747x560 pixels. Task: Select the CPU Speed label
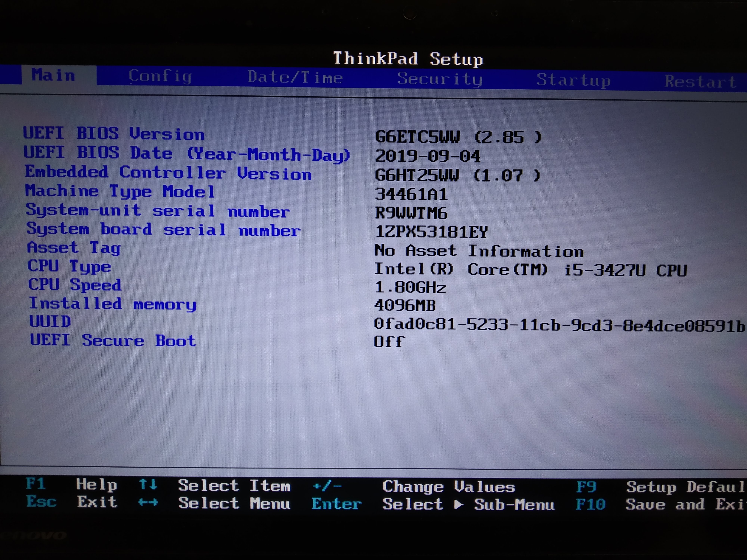[x=75, y=285]
